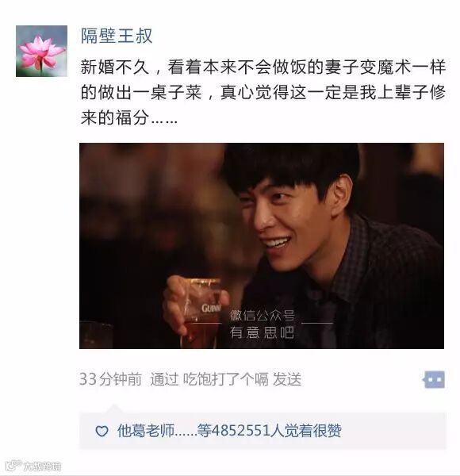Tap the post text starting 新婚不久
The width and height of the screenshot is (460, 476).
point(263,92)
